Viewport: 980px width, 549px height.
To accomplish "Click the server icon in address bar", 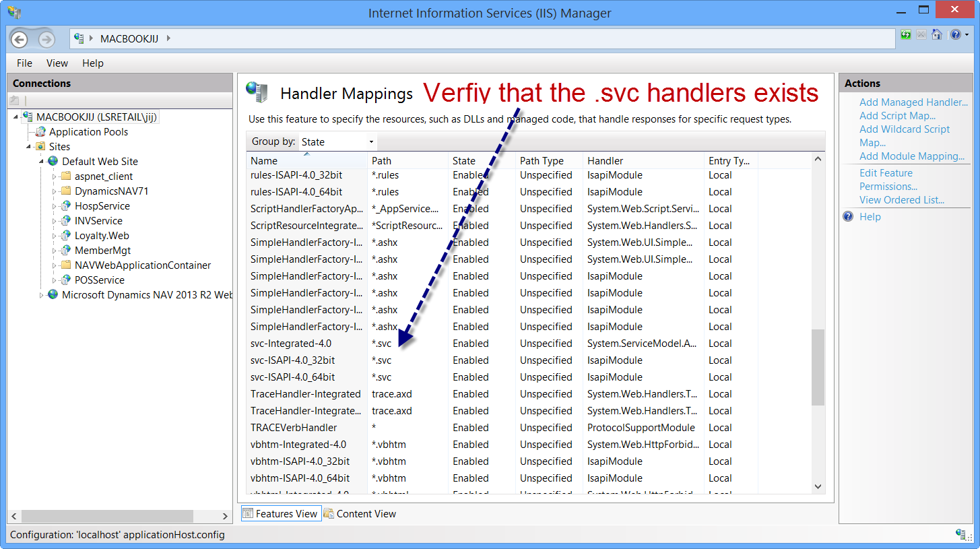I will pos(79,38).
